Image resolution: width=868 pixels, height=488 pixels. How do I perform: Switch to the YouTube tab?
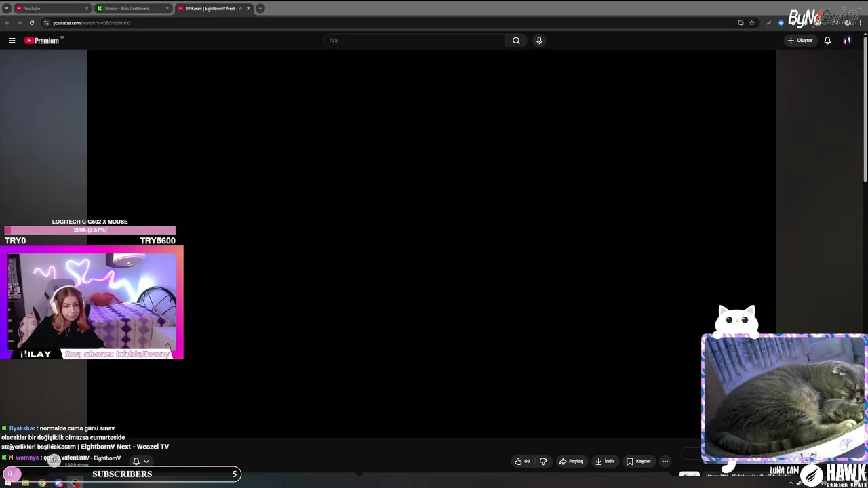[x=52, y=8]
